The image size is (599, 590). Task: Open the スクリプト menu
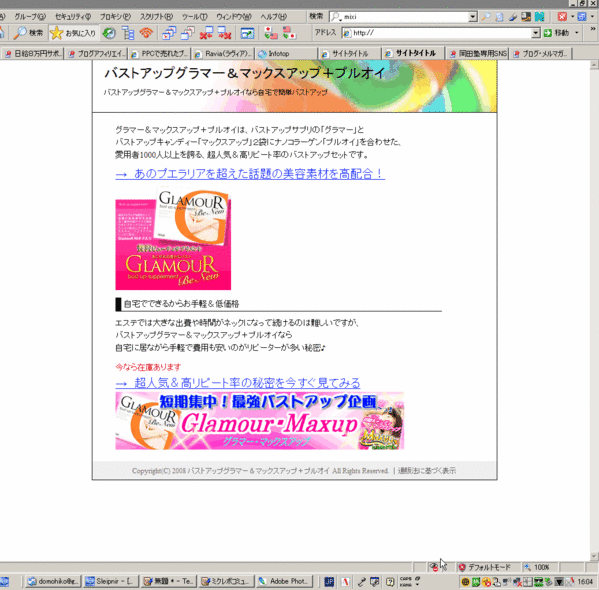pyautogui.click(x=156, y=16)
